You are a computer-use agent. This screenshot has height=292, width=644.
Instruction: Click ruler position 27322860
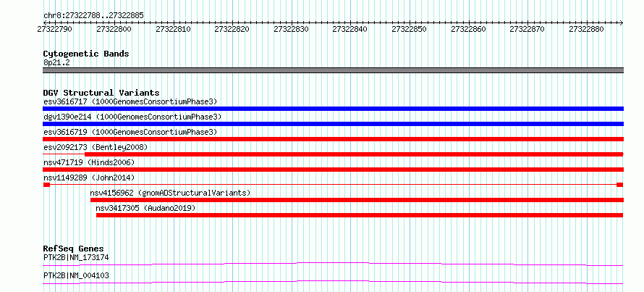[x=469, y=30]
